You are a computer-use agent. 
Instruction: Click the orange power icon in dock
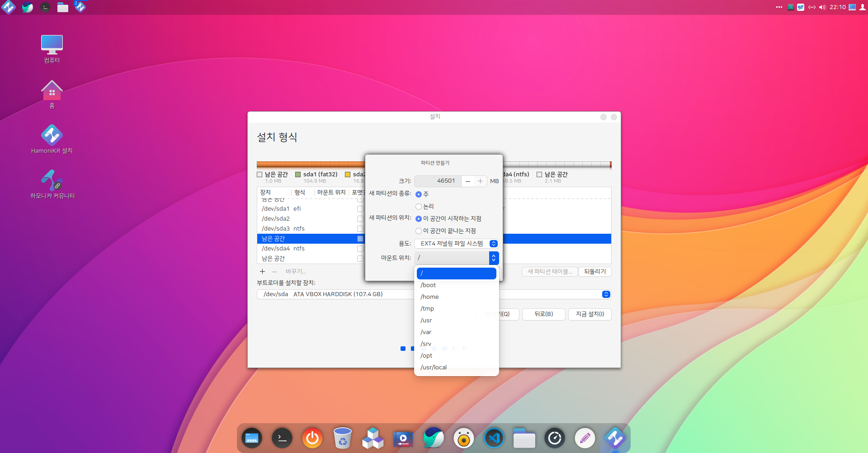click(312, 438)
